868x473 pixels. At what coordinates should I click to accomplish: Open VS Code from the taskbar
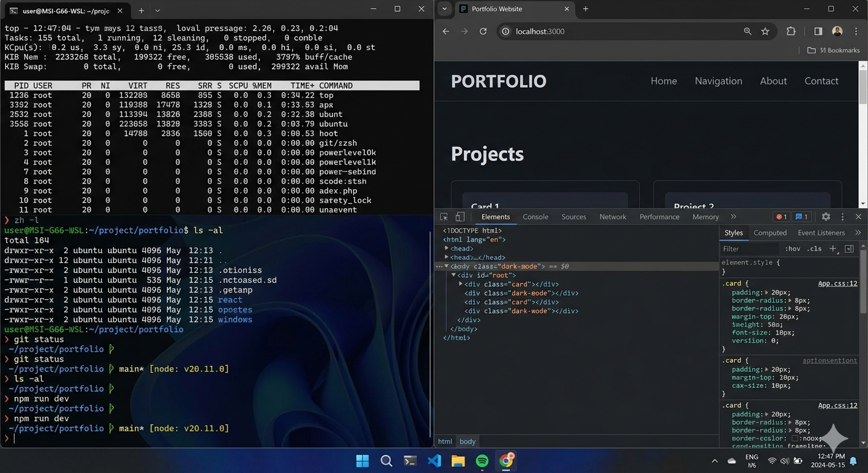click(433, 460)
